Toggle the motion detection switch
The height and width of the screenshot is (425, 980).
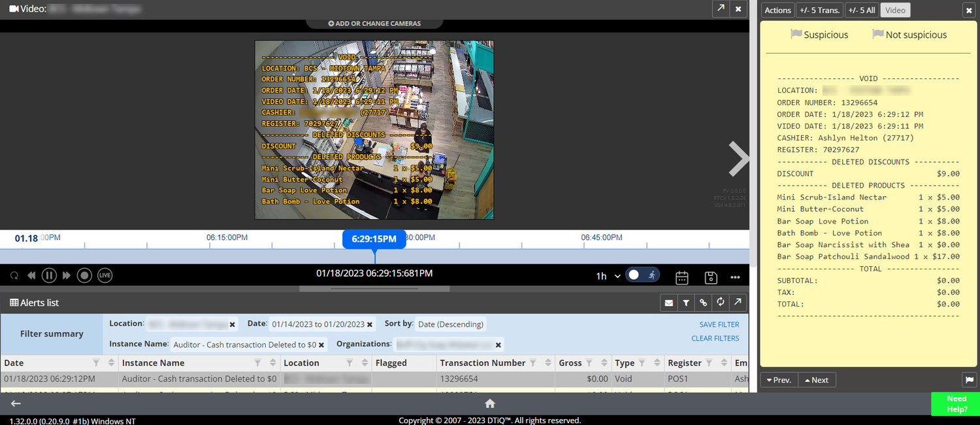pyautogui.click(x=642, y=275)
